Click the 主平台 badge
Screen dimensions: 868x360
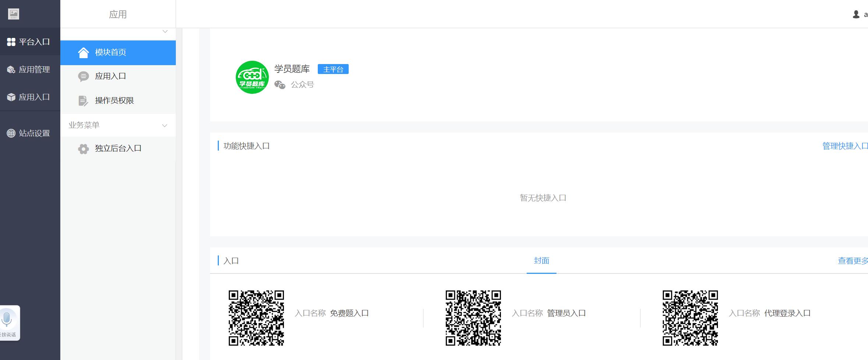pyautogui.click(x=333, y=69)
